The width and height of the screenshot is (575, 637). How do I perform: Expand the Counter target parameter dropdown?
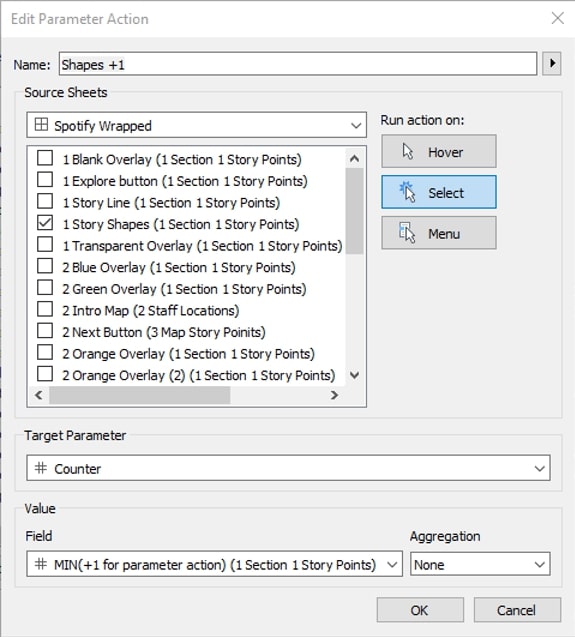click(289, 468)
